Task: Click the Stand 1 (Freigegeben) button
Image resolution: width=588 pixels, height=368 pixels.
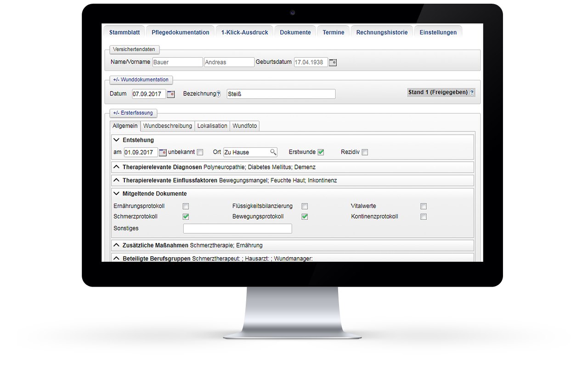Action: point(436,92)
